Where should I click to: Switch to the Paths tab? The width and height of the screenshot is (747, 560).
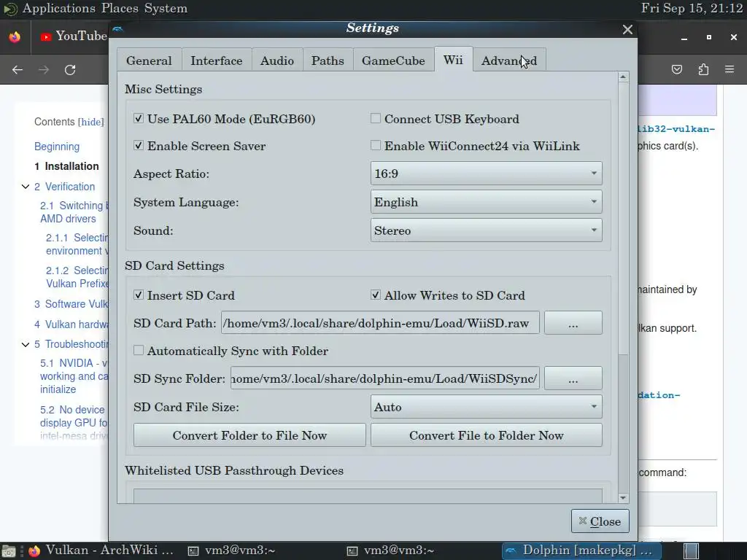[328, 61]
